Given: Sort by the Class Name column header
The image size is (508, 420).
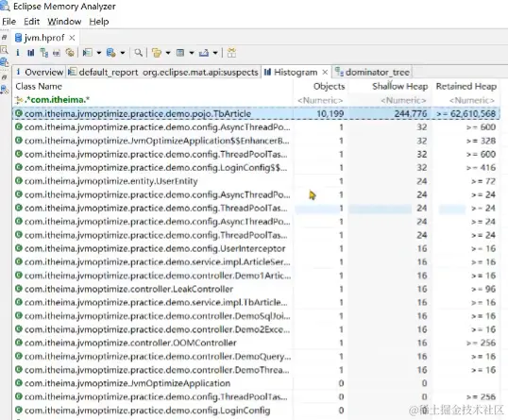Looking at the screenshot, I should 39,86.
